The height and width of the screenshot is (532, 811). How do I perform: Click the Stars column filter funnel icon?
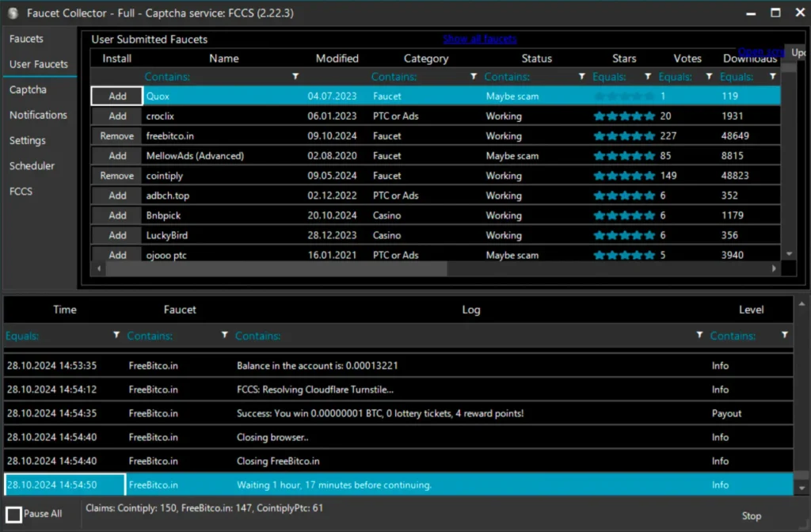coord(648,77)
